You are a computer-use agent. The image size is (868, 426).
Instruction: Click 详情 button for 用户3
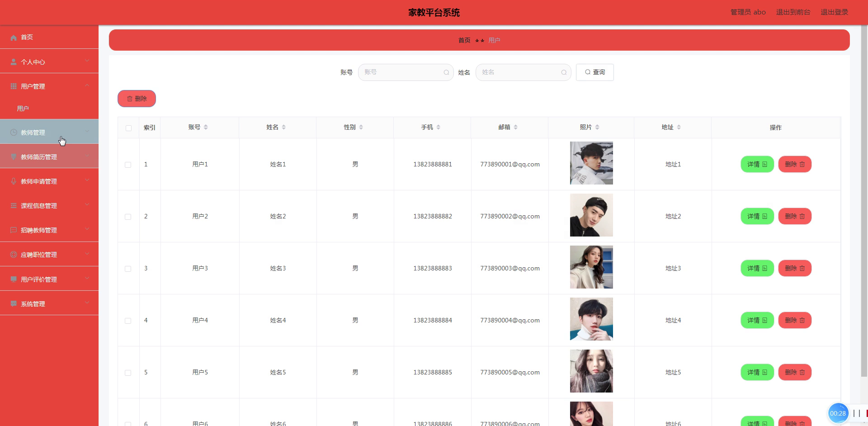[757, 268]
